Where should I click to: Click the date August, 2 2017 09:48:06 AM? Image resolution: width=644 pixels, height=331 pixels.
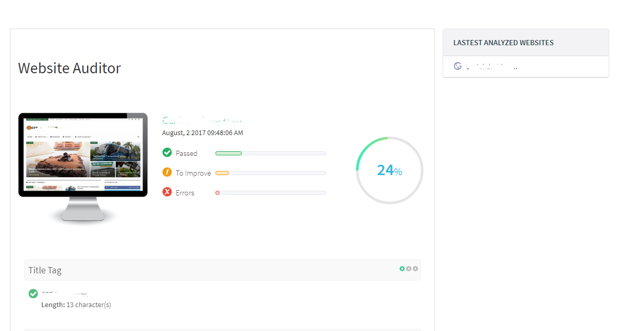202,133
